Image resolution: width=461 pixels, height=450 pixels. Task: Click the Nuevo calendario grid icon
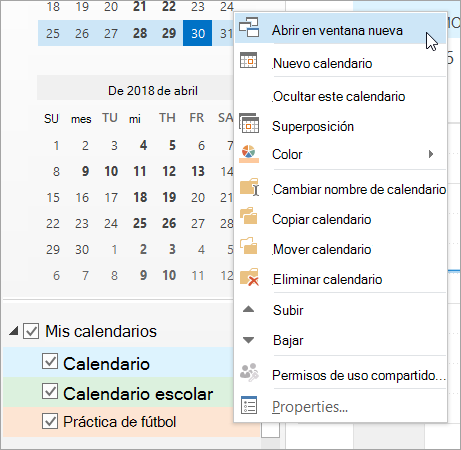point(249,60)
